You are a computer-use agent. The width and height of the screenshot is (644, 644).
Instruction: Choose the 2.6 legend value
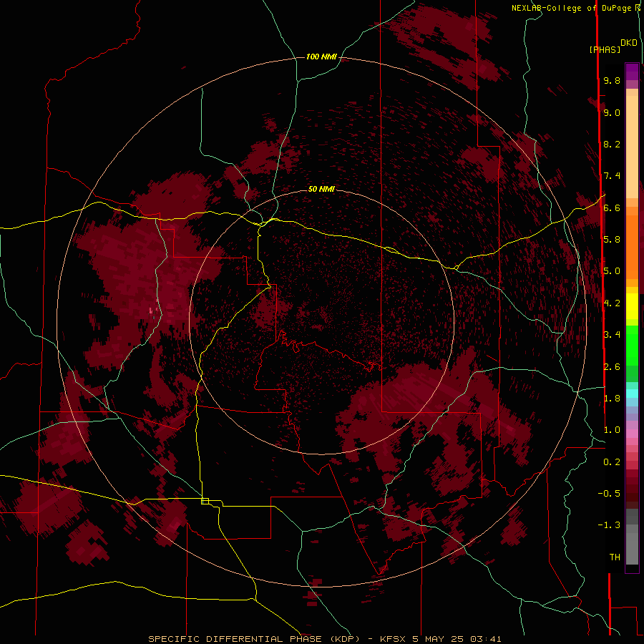(612, 367)
